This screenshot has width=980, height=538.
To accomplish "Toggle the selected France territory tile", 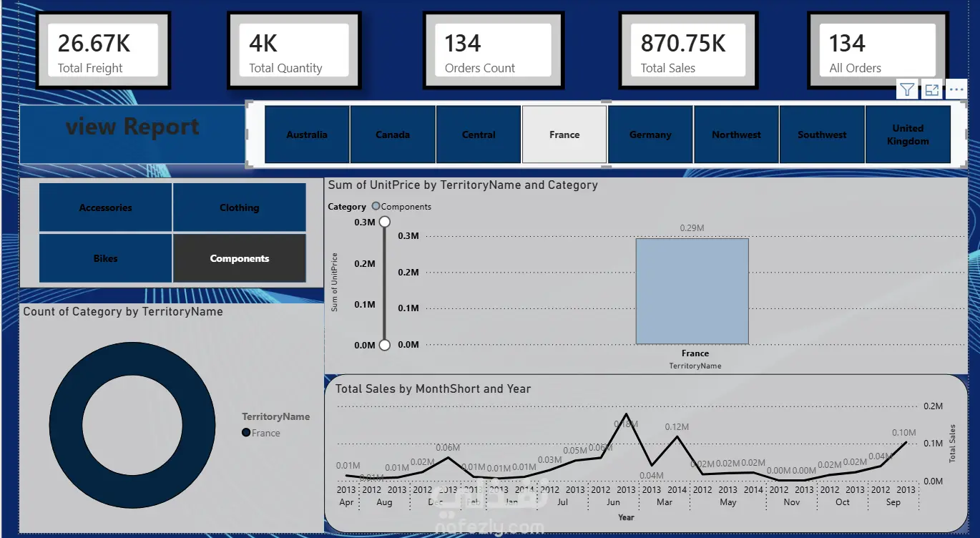I will (564, 134).
